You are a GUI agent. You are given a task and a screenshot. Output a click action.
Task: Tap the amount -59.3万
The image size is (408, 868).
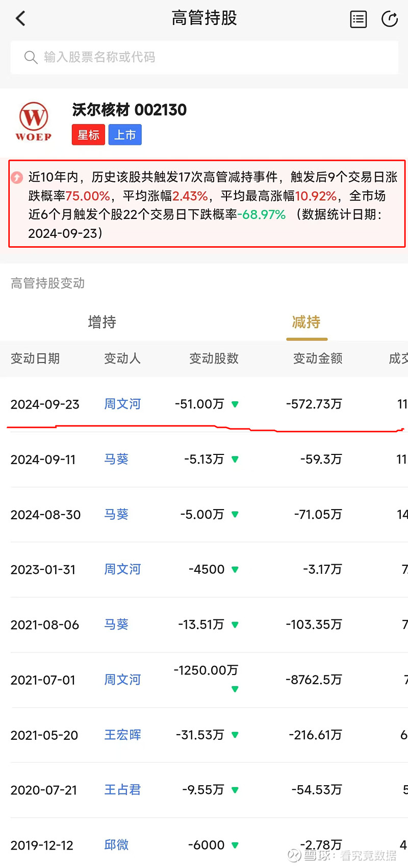point(321,460)
